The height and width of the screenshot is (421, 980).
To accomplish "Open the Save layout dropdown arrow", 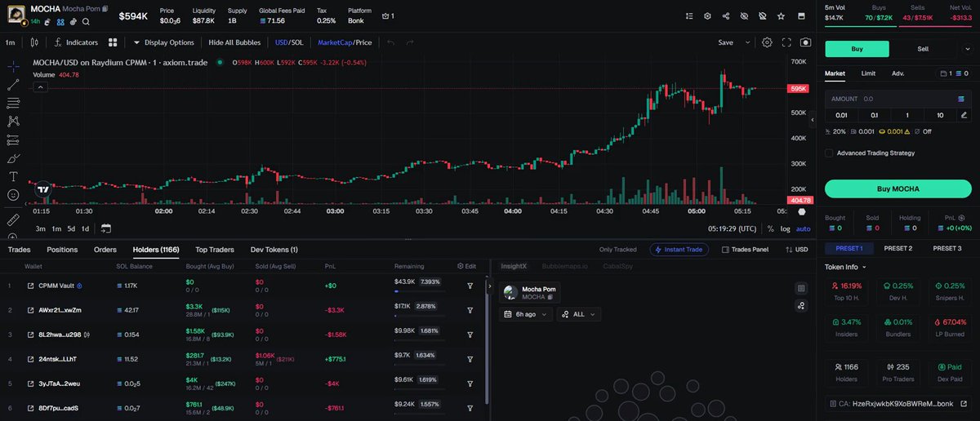I will (x=749, y=42).
